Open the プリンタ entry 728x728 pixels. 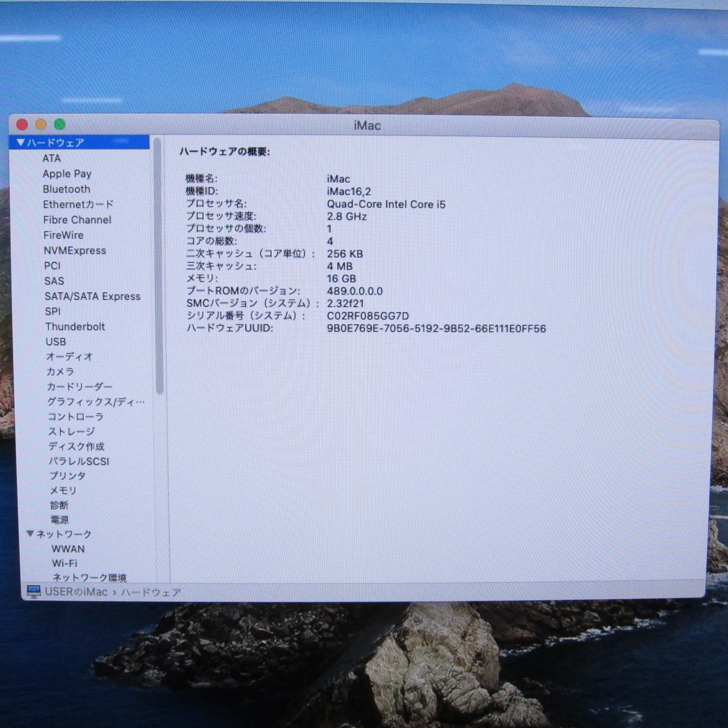point(67,476)
